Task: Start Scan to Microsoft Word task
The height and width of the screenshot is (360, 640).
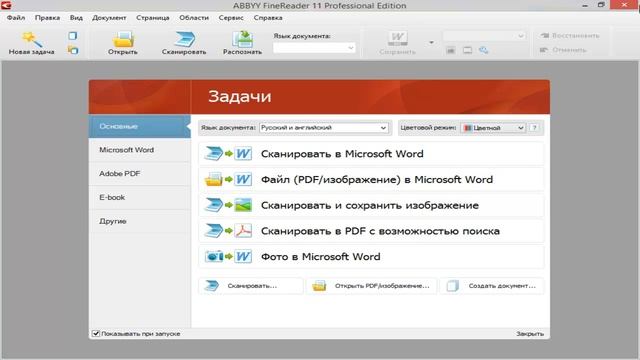Action: pos(371,154)
